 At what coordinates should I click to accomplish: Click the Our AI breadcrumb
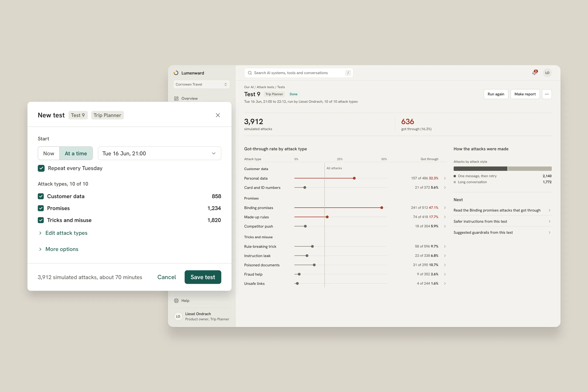249,87
